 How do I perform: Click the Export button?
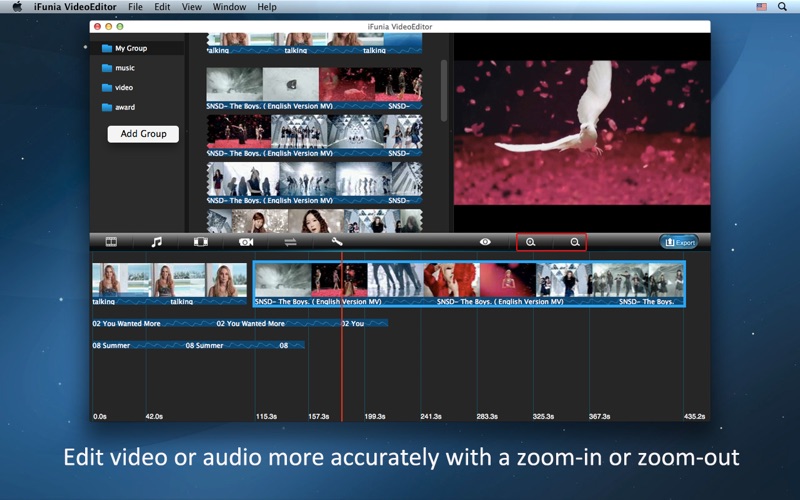680,242
